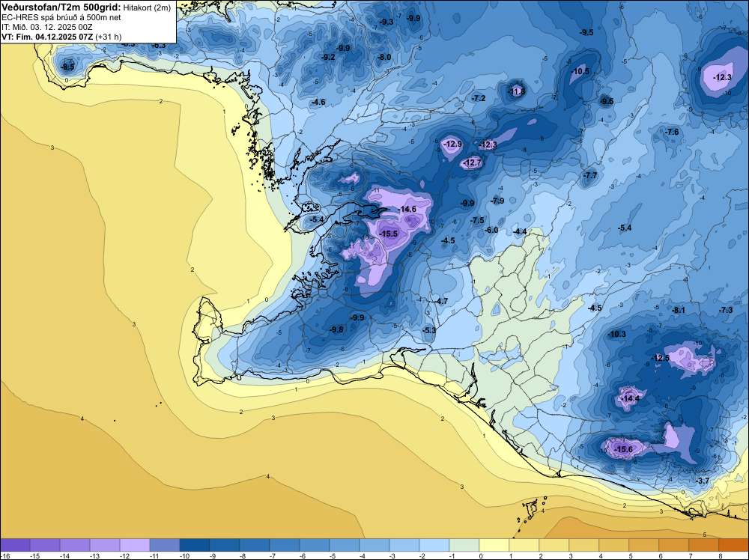Pick legend swatch between 4 and 5
The image size is (749, 560).
click(x=614, y=544)
